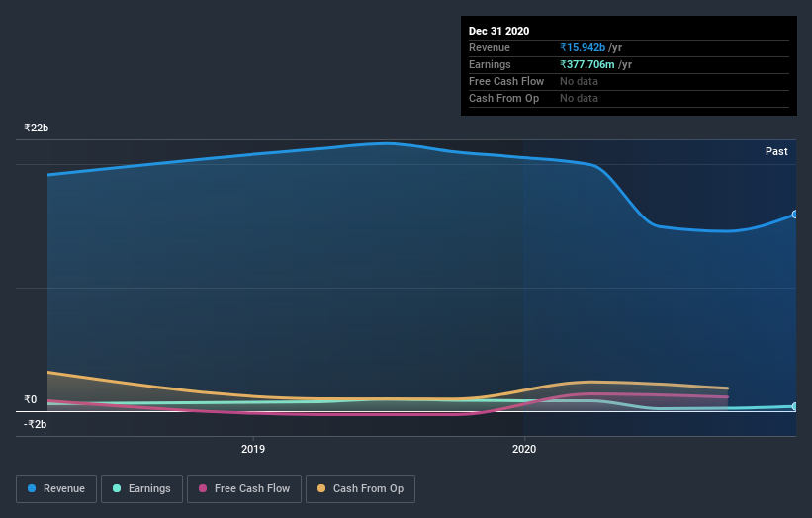Click the -₹2b y-axis label
Viewport: 812px width, 518px height.
36,424
